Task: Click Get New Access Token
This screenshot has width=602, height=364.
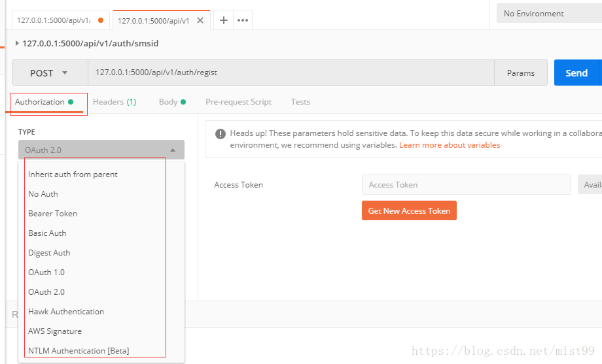Action: 409,210
